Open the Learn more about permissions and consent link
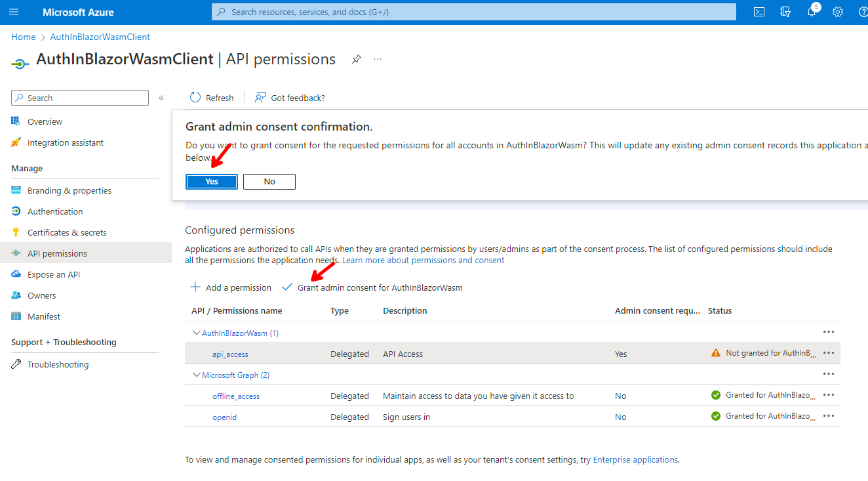868x481 pixels. tap(424, 260)
